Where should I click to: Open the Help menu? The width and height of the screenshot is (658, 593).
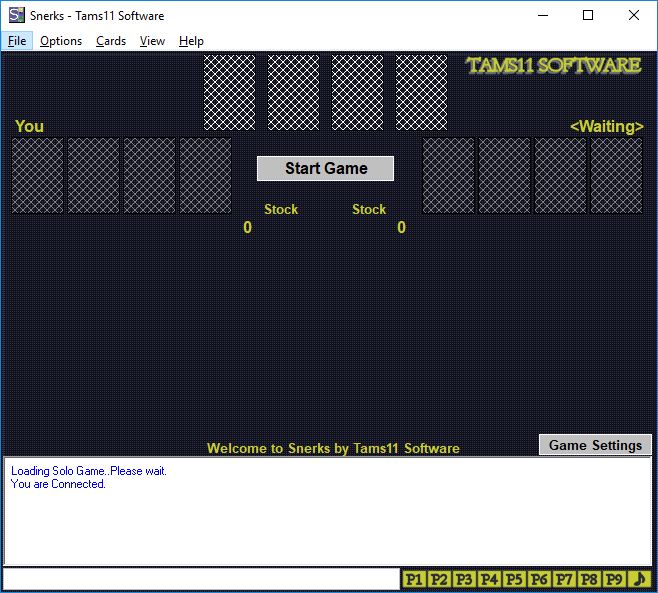pos(191,41)
